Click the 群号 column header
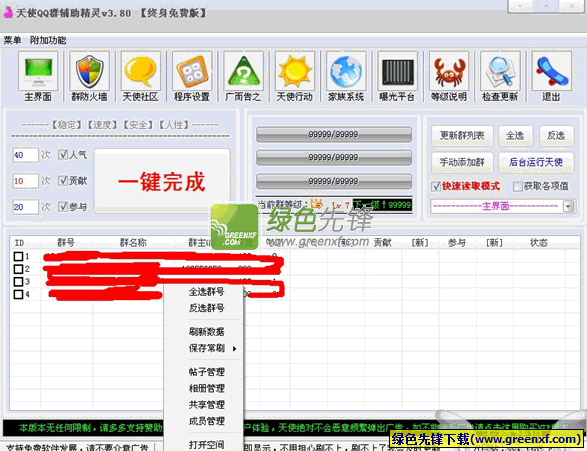Screen dimensions: 587x451 point(66,243)
